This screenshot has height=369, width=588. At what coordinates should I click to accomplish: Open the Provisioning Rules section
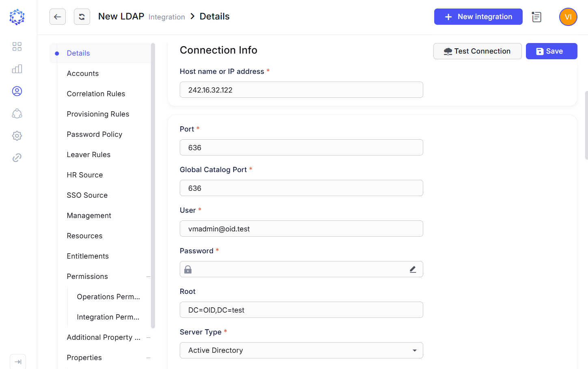pos(98,114)
